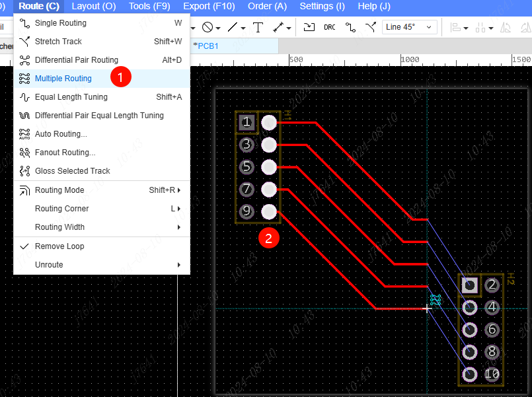This screenshot has height=397, width=532.
Task: Choose the prohibited region circle tool
Action: [x=208, y=27]
